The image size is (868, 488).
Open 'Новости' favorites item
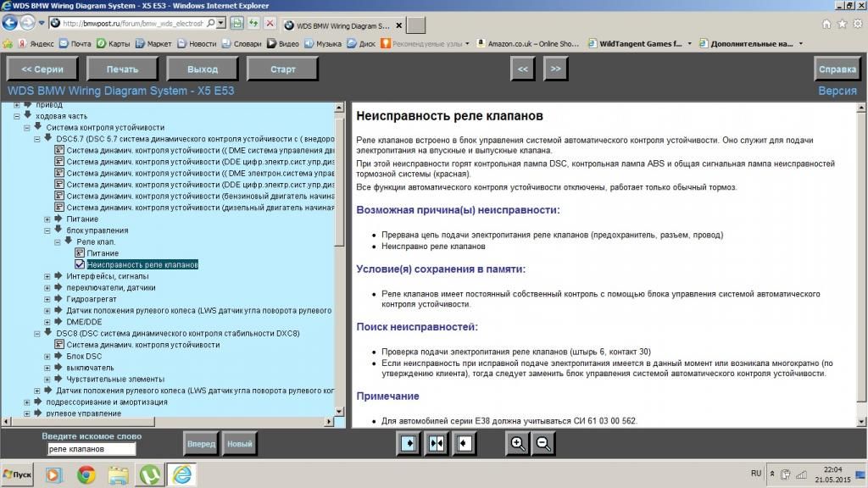(x=197, y=44)
